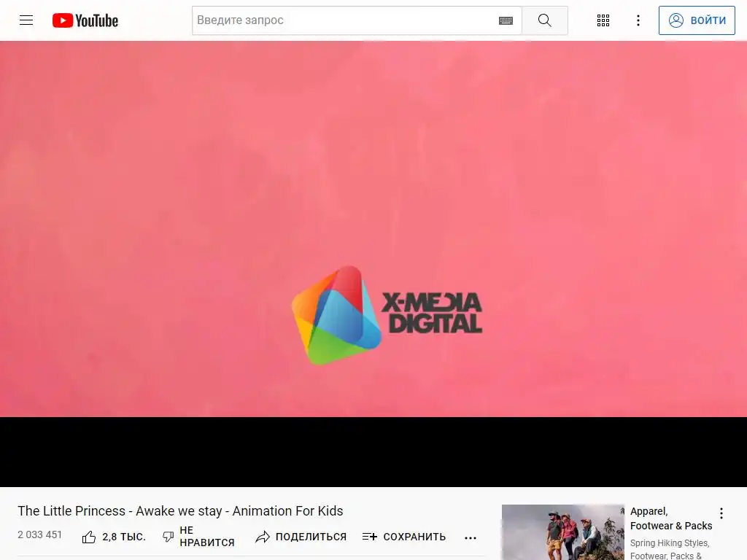Open 'Apparel, Footwear & Packs' ad link

pos(671,518)
